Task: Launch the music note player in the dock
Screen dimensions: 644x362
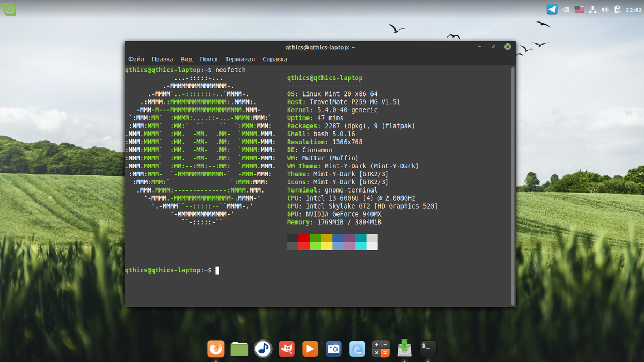Action: [x=263, y=349]
